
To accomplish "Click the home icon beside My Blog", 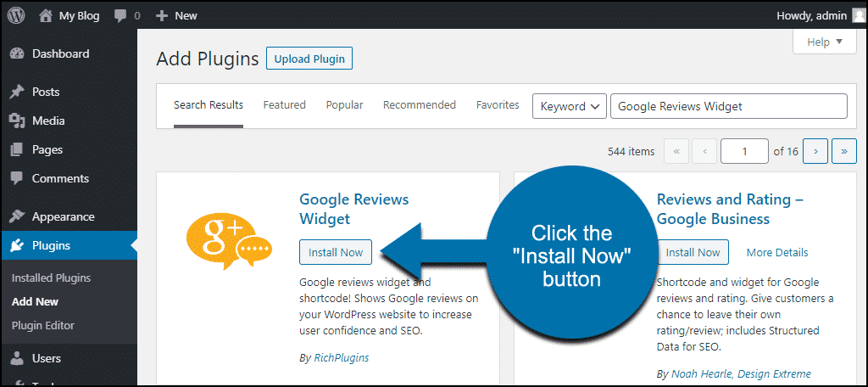I will (x=46, y=15).
